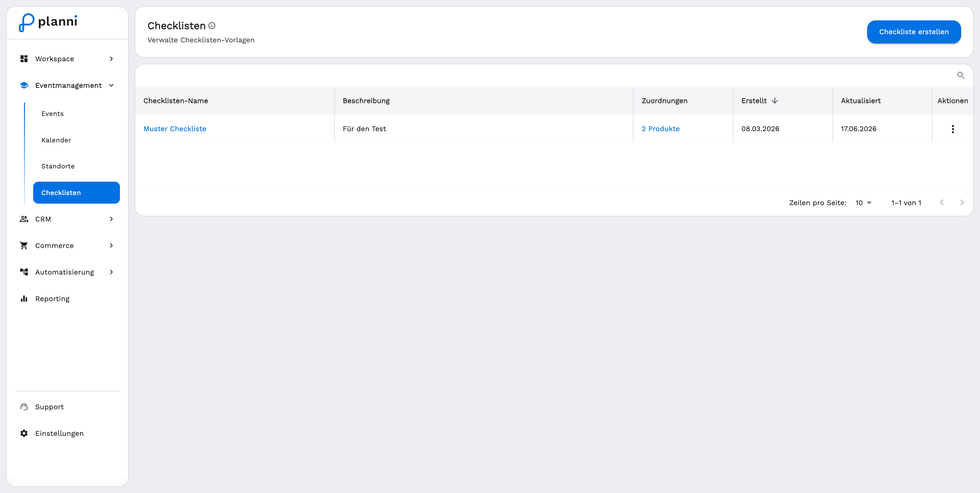The image size is (980, 493).
Task: Click the CRM people icon
Action: 24,219
